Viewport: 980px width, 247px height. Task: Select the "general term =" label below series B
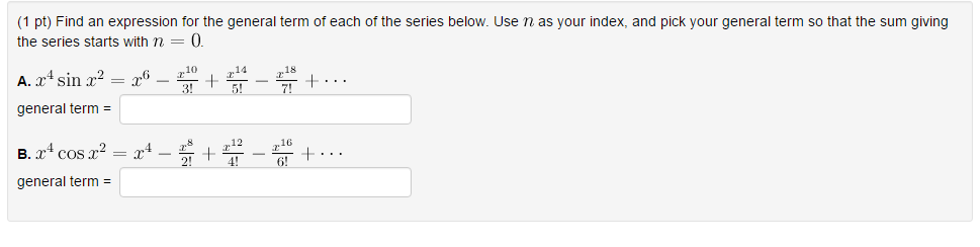click(x=64, y=182)
